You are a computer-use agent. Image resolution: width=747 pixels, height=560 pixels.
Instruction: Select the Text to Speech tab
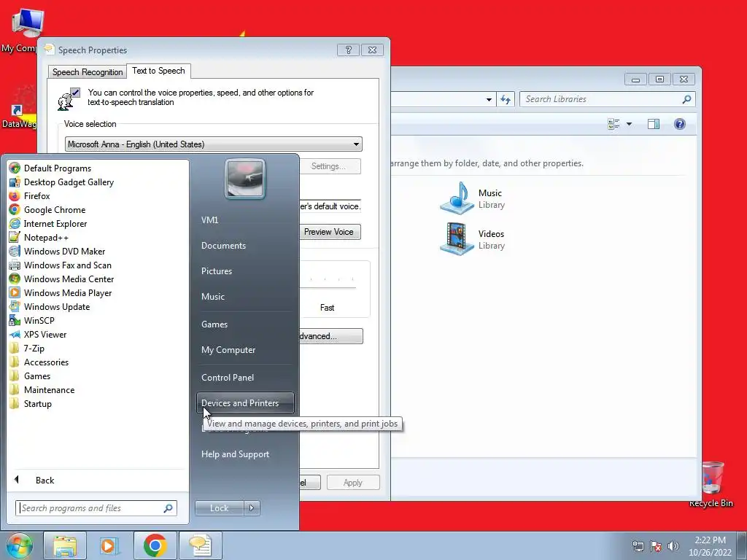coord(158,71)
